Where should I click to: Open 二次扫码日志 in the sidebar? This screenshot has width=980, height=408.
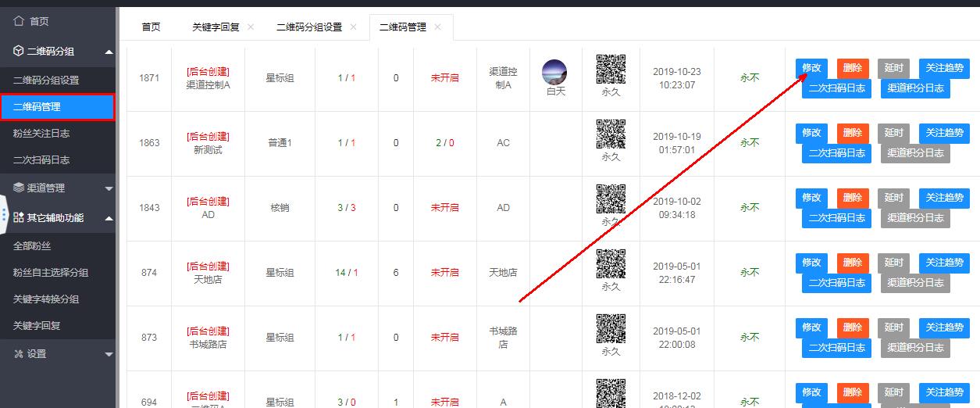[x=41, y=159]
